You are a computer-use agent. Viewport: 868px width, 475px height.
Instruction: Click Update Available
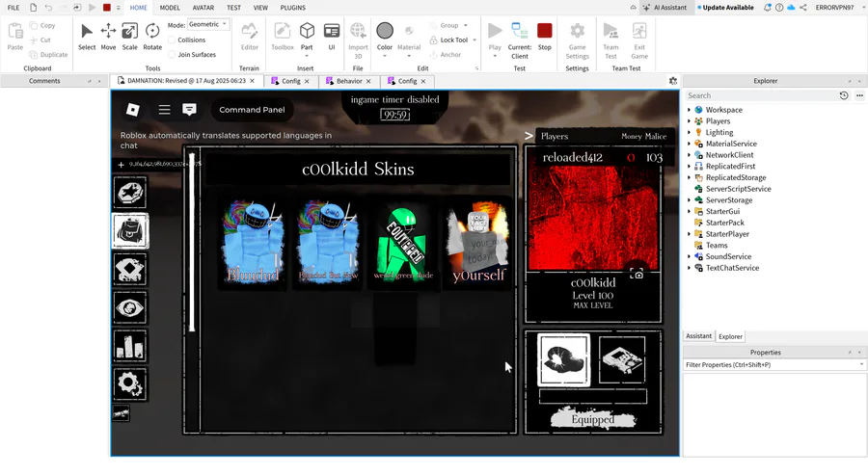point(725,8)
